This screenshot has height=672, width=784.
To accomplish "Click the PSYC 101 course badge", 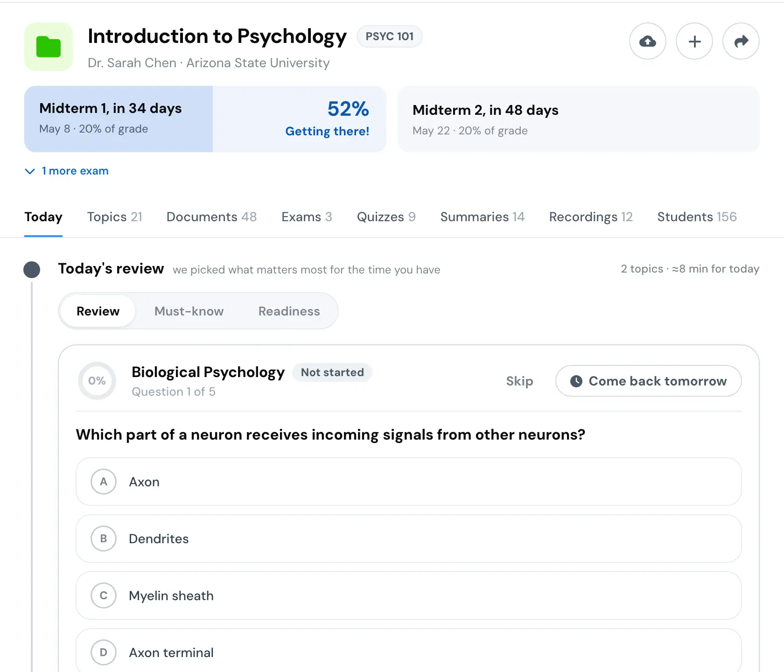I will (389, 36).
